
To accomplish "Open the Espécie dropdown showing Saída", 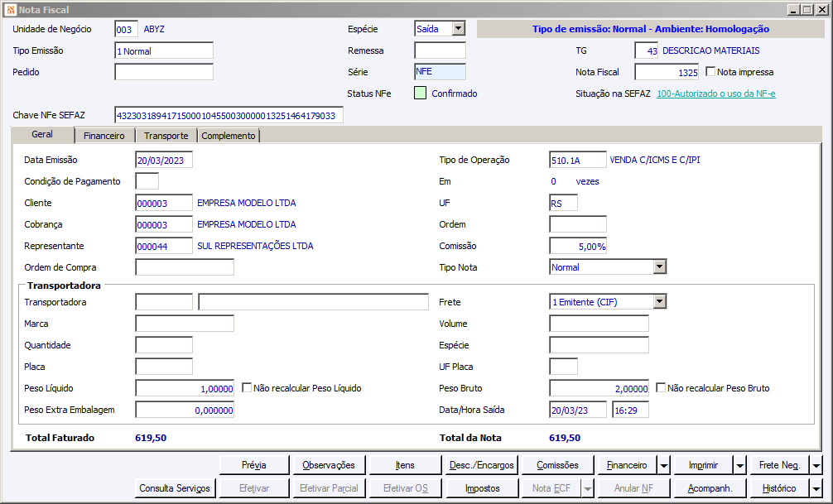I will click(x=458, y=29).
